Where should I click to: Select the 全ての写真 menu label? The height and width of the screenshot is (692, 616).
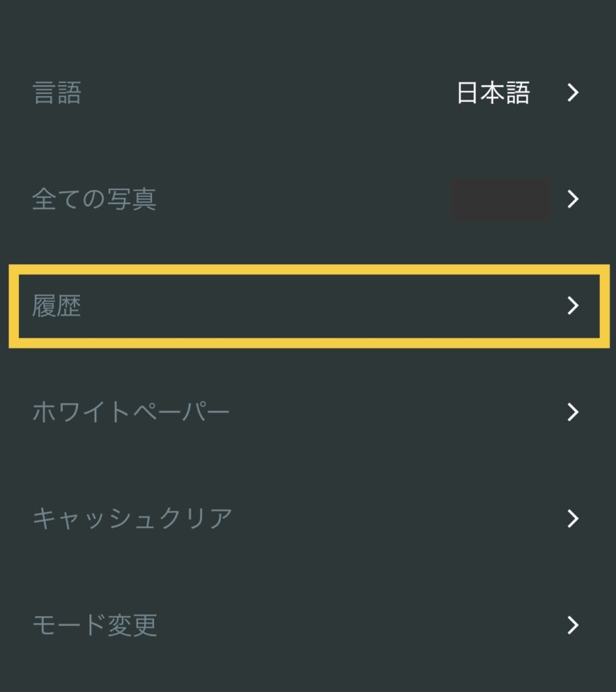[x=94, y=199]
